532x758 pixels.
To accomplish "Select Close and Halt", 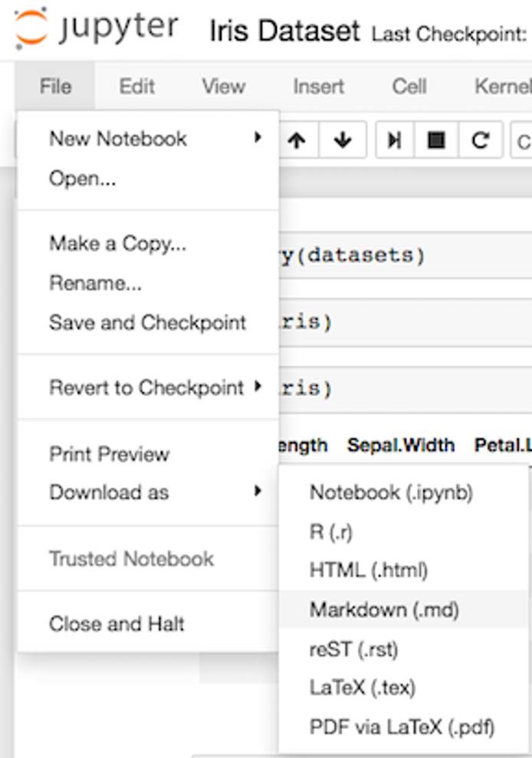I will pyautogui.click(x=116, y=624).
